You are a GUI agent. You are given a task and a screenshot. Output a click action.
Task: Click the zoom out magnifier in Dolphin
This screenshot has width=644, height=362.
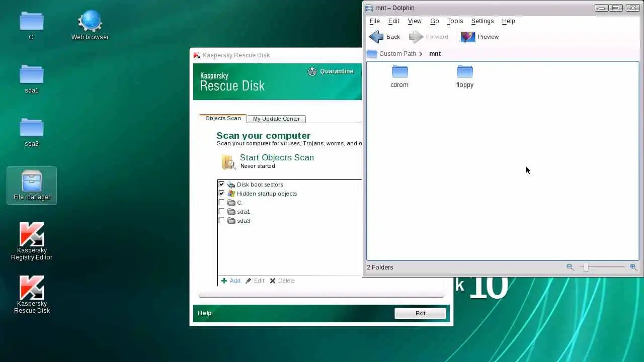570,267
